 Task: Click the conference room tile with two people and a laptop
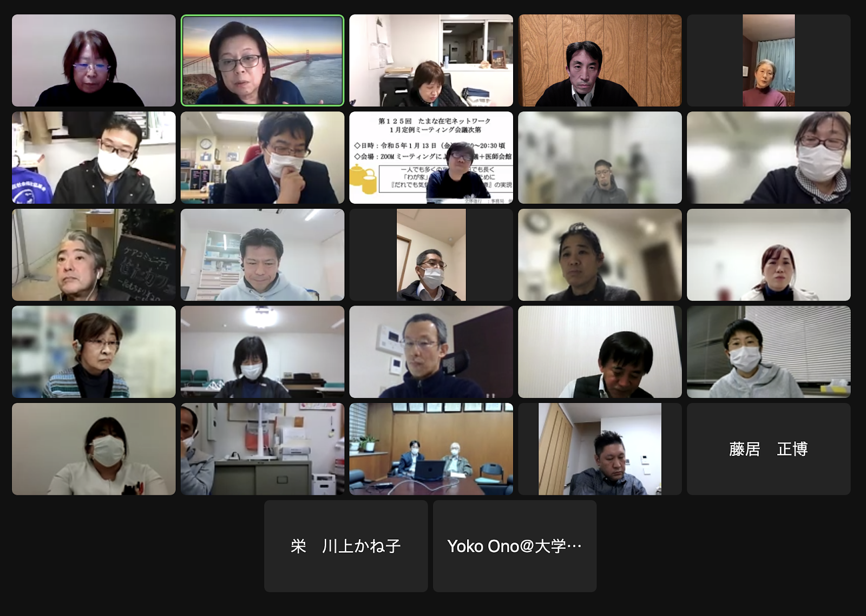click(431, 449)
